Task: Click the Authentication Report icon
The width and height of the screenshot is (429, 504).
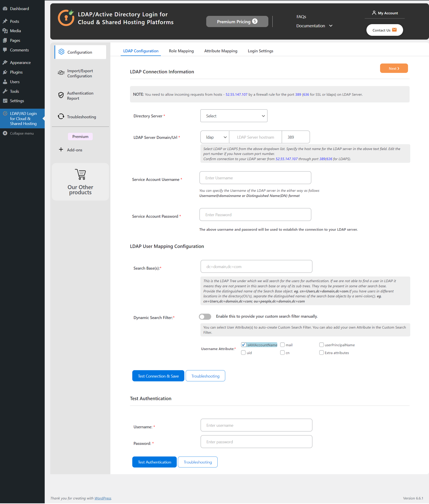Action: pos(61,95)
